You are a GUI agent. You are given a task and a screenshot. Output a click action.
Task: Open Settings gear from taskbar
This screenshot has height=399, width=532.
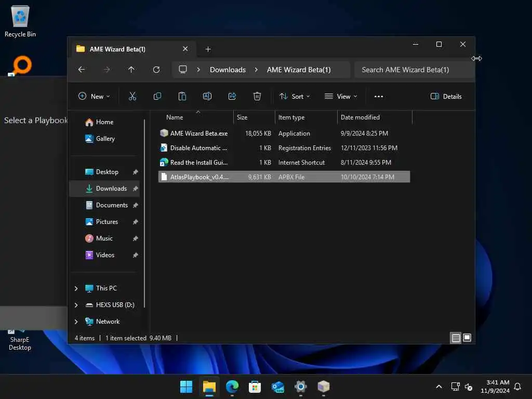[x=301, y=387]
